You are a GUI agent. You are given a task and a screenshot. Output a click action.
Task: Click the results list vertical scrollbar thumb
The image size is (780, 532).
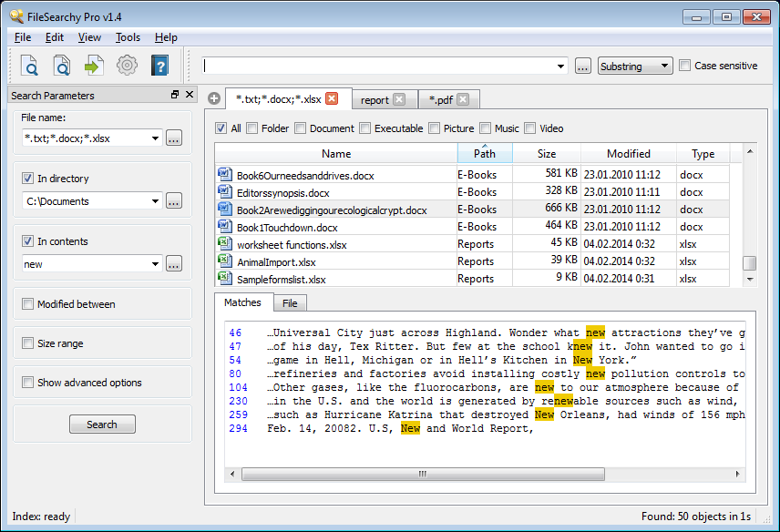749,263
